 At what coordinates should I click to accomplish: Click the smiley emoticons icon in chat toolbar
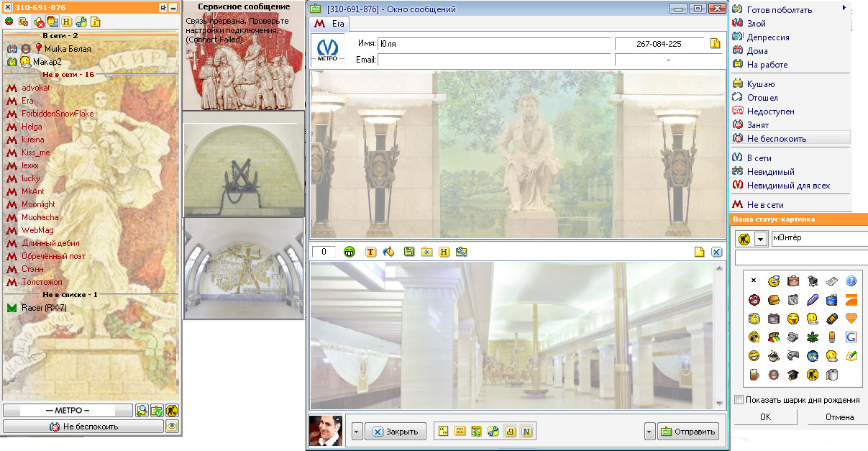click(350, 252)
